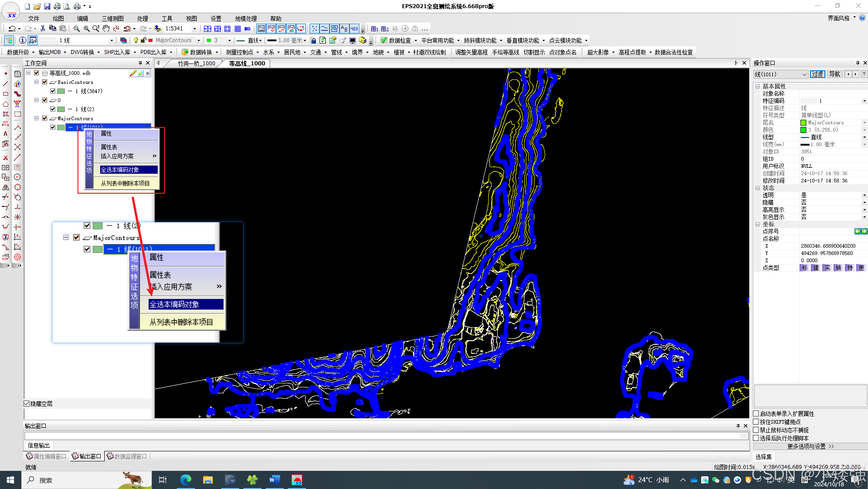Open print preview
Image resolution: width=868 pixels, height=489 pixels.
point(67,6)
